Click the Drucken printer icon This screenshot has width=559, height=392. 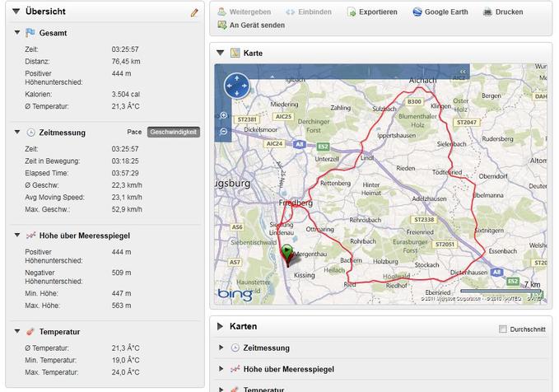tap(488, 12)
